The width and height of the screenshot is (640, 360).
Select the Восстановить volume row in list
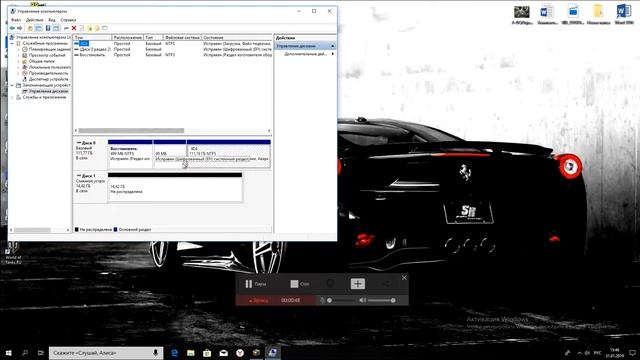173,55
